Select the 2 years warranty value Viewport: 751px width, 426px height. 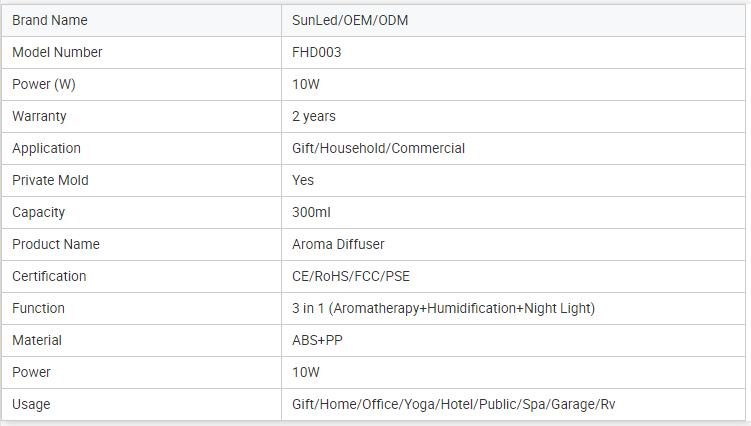[x=313, y=116]
